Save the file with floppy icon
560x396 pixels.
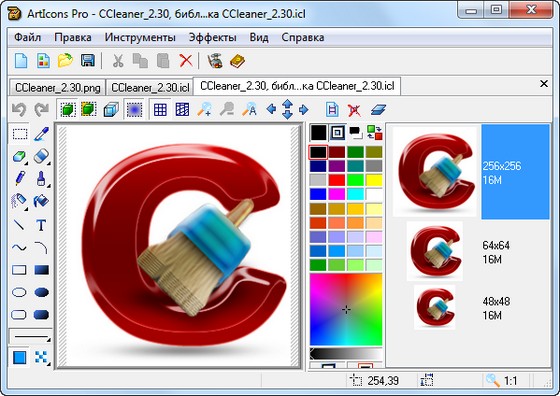88,61
